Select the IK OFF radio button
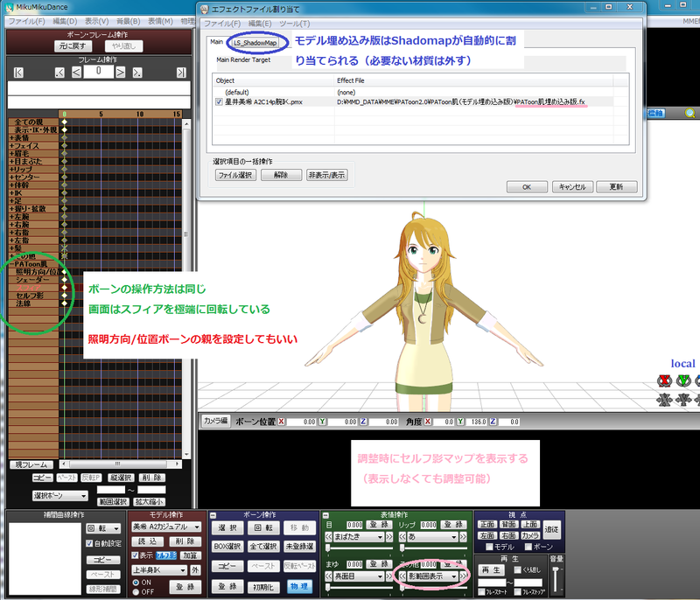700x600 pixels. click(136, 592)
